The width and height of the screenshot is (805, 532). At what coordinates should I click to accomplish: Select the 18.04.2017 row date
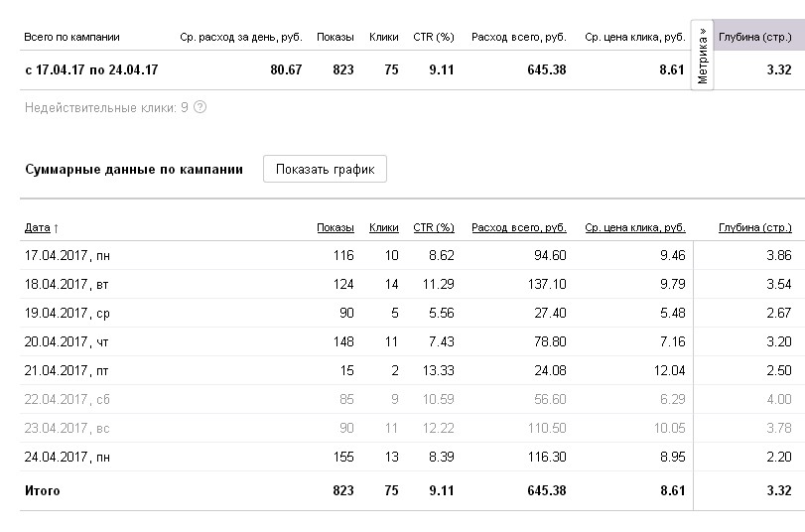66,284
